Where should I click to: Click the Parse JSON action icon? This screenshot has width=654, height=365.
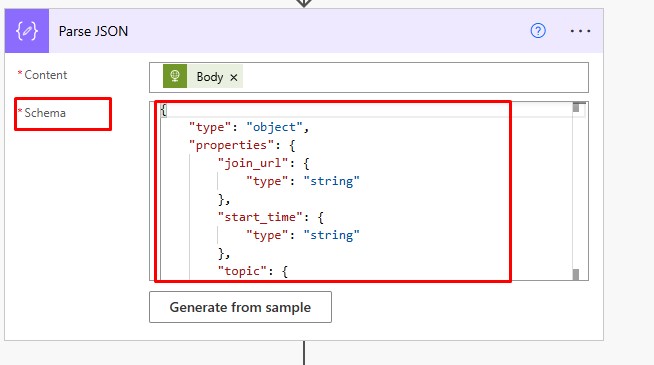click(x=27, y=31)
